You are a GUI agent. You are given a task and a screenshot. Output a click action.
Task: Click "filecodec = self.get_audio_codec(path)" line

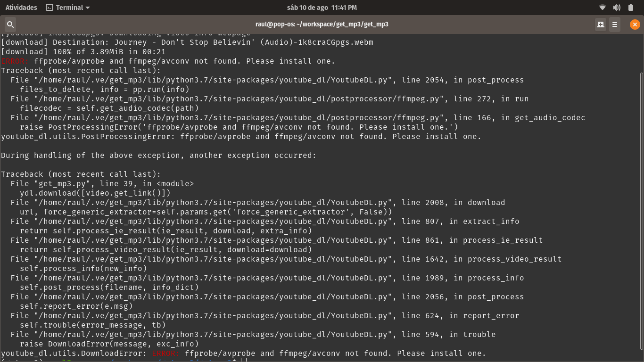click(x=109, y=108)
